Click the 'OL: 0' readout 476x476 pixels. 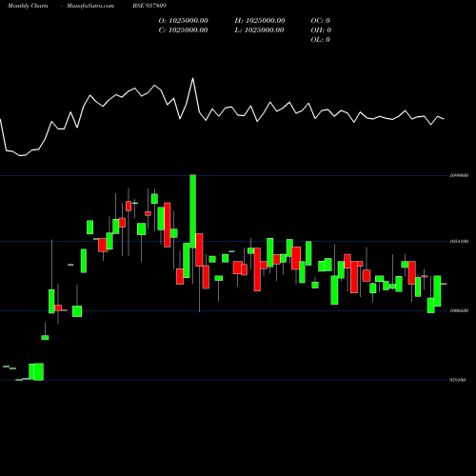point(321,40)
